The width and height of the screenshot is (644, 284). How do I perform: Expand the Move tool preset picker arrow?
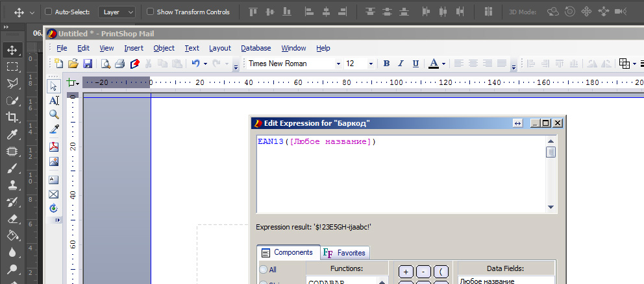click(x=32, y=13)
